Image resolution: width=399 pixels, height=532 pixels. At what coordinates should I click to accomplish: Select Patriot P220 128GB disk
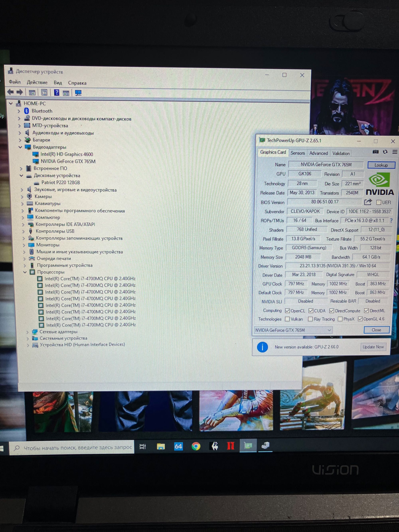61,183
